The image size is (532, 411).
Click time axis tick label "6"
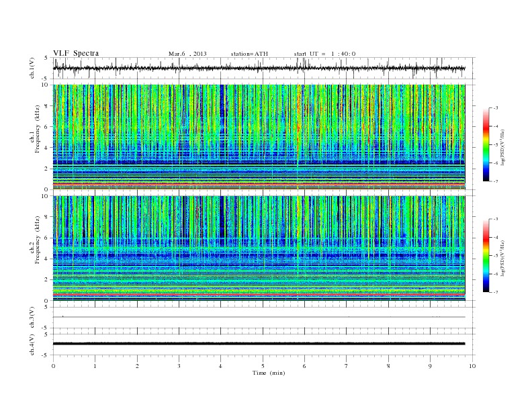pos(305,366)
